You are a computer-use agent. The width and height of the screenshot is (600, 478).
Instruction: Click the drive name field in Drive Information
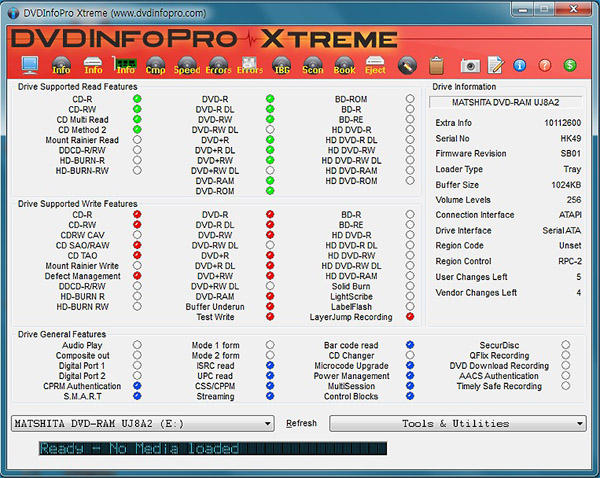pyautogui.click(x=505, y=102)
